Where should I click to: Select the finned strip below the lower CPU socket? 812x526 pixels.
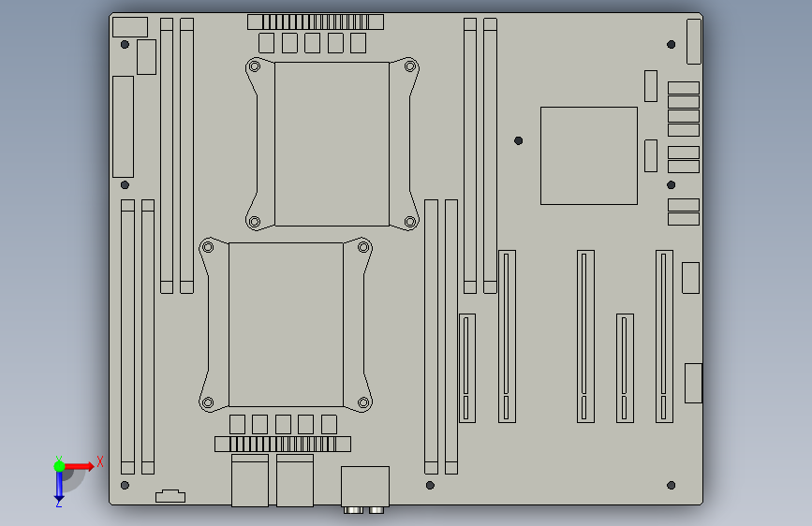pyautogui.click(x=283, y=445)
